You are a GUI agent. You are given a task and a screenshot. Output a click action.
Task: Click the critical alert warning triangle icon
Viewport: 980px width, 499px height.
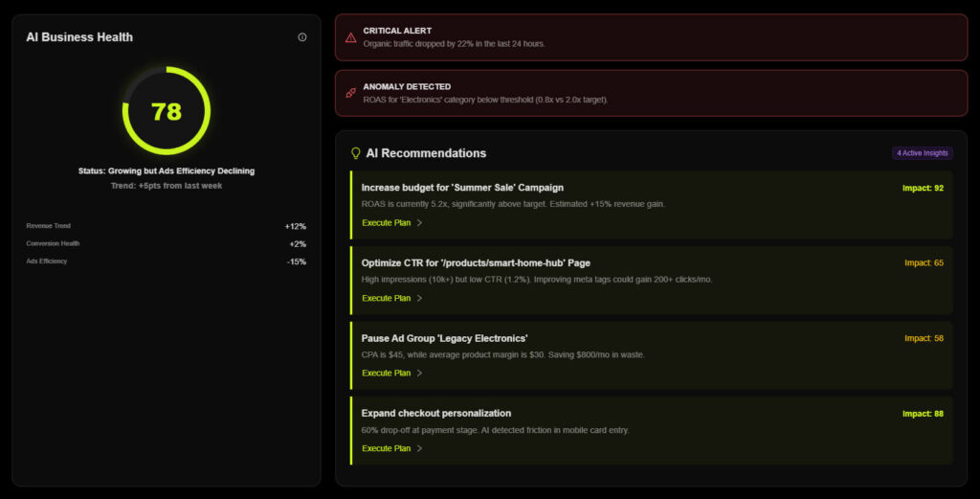pos(350,37)
